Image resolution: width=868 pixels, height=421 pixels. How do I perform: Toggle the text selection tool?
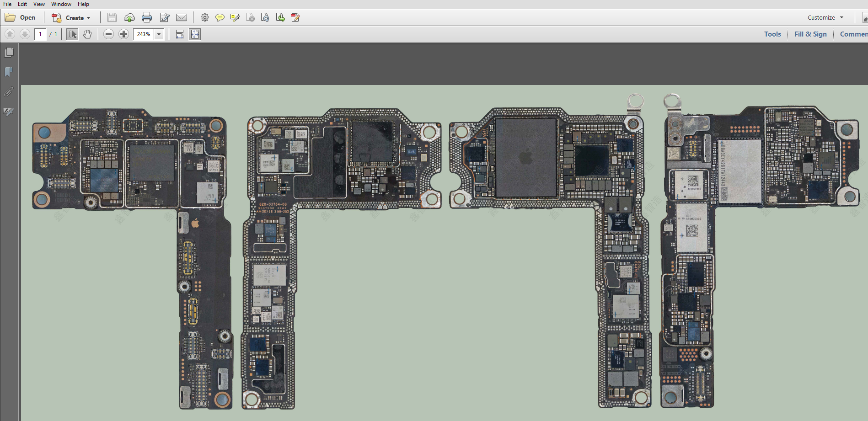72,34
